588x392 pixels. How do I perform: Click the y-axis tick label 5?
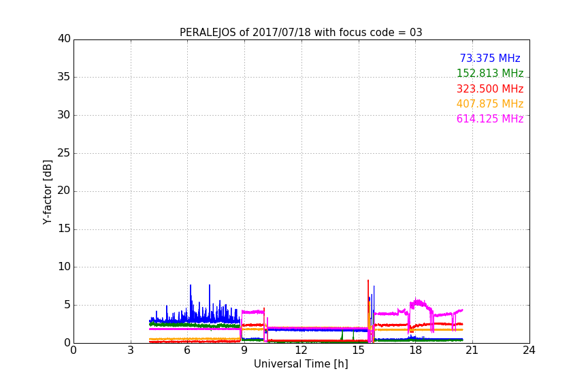coord(67,305)
